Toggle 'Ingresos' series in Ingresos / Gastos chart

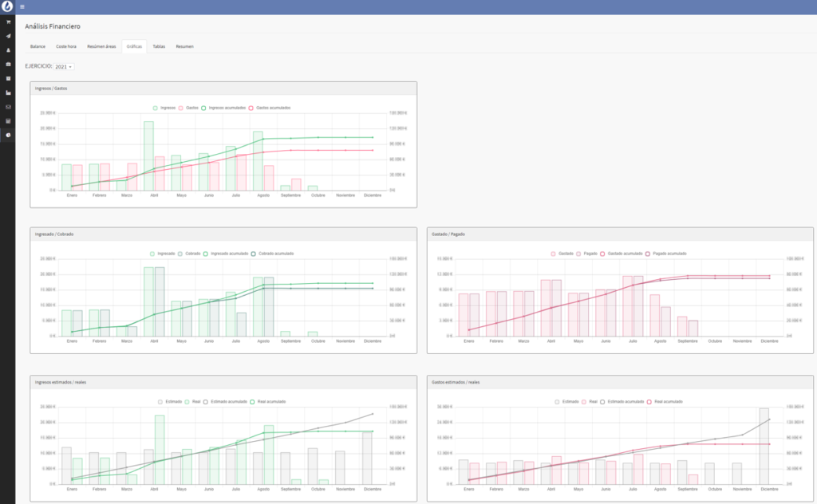pyautogui.click(x=166, y=107)
